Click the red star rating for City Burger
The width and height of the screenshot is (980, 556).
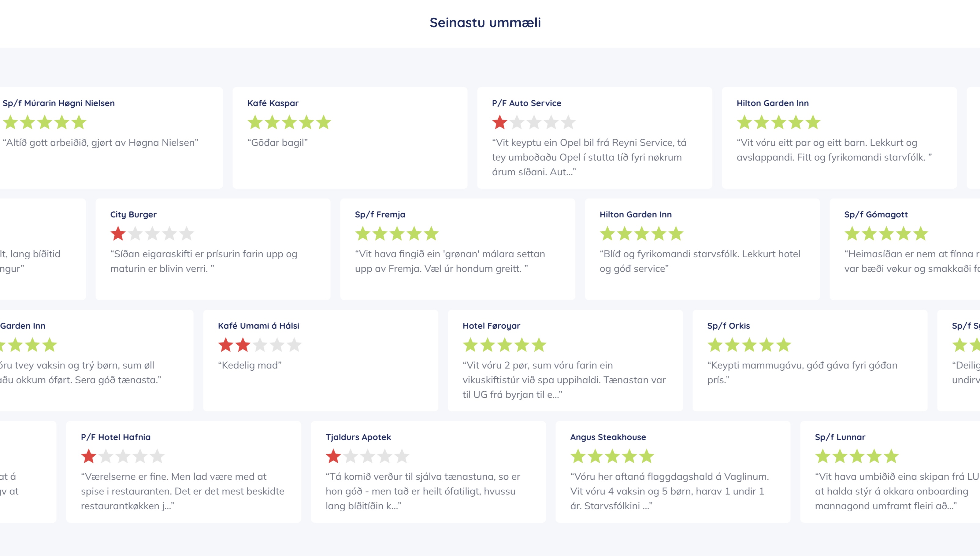click(118, 234)
